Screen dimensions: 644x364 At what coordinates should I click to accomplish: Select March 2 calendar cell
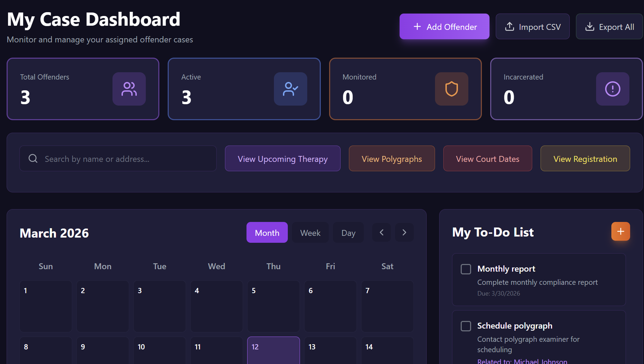pyautogui.click(x=103, y=306)
